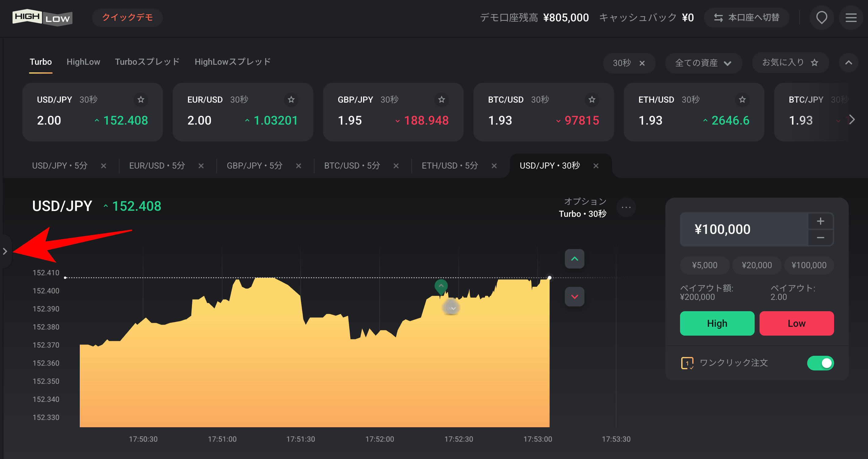Set amount to ¥20,000 preset
This screenshot has height=459, width=868.
tap(757, 265)
